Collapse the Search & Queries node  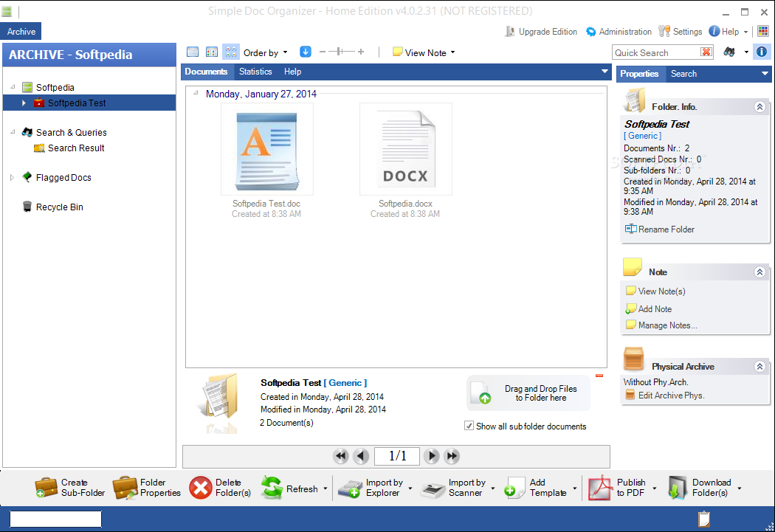click(13, 132)
